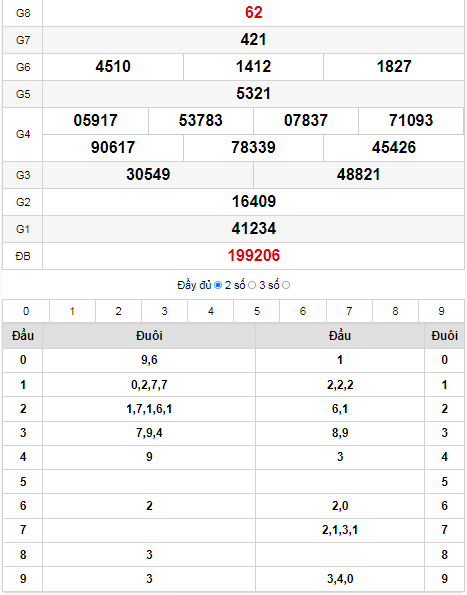Choose the "3 số" radio option
Image resolution: width=467 pixels, height=595 pixels.
pos(286,285)
